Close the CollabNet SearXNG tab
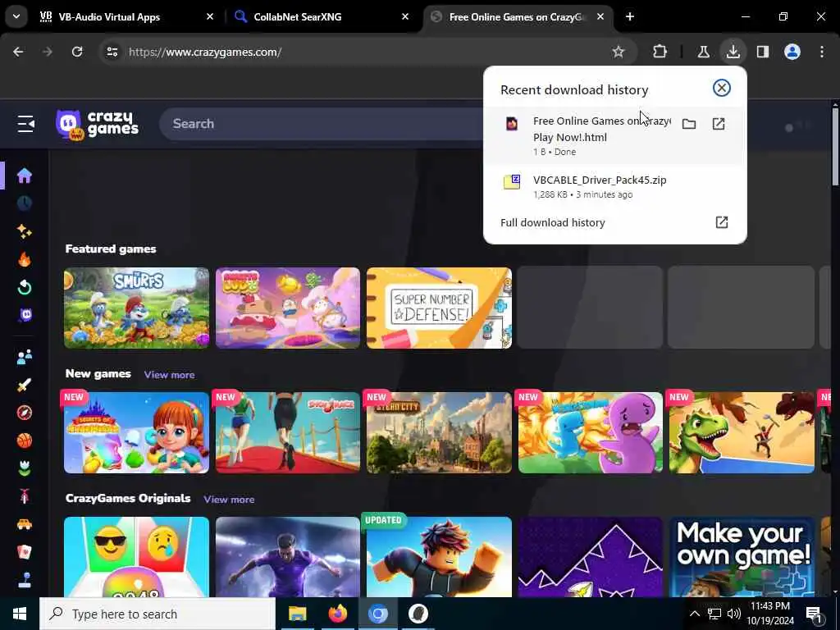Viewport: 840px width, 630px height. point(405,16)
